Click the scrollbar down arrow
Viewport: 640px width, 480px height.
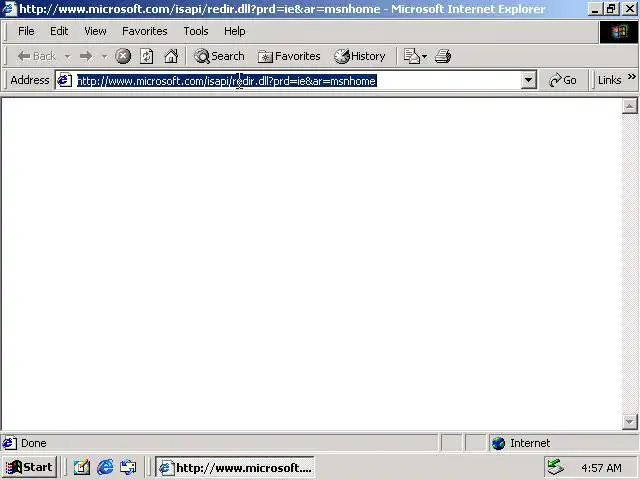(x=629, y=422)
